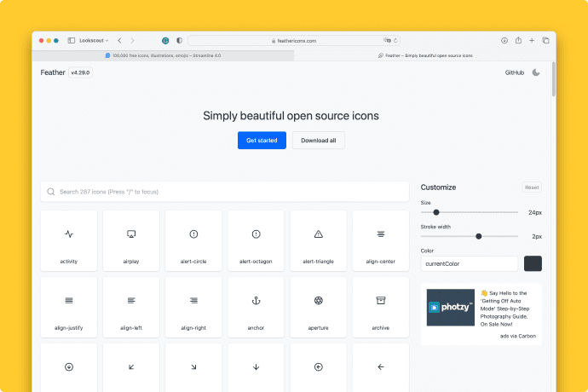Click the ads via Carbon link
Image resolution: width=588 pixels, height=392 pixels.
[x=517, y=336]
